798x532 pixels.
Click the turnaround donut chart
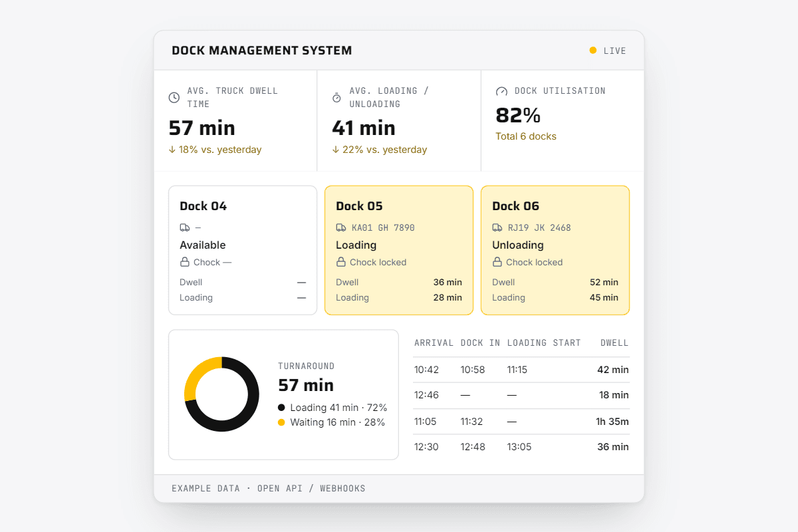coord(221,394)
